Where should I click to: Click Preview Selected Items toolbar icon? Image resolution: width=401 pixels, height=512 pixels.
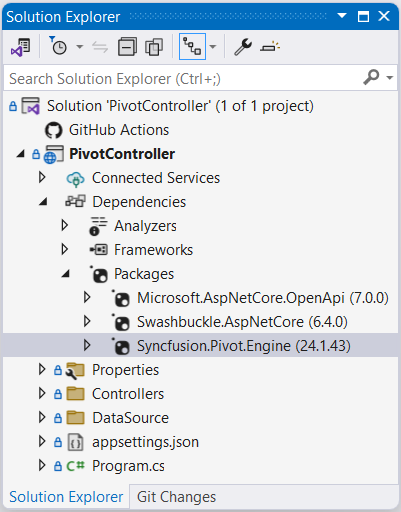pyautogui.click(x=270, y=47)
